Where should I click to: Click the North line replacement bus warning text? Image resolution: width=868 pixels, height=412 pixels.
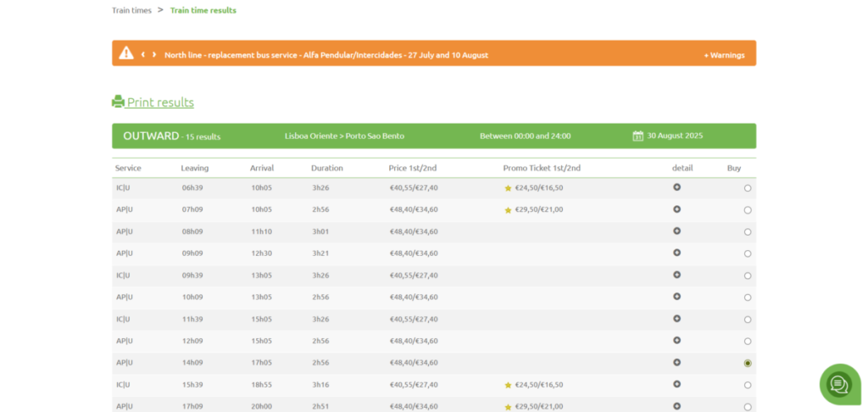pos(326,55)
